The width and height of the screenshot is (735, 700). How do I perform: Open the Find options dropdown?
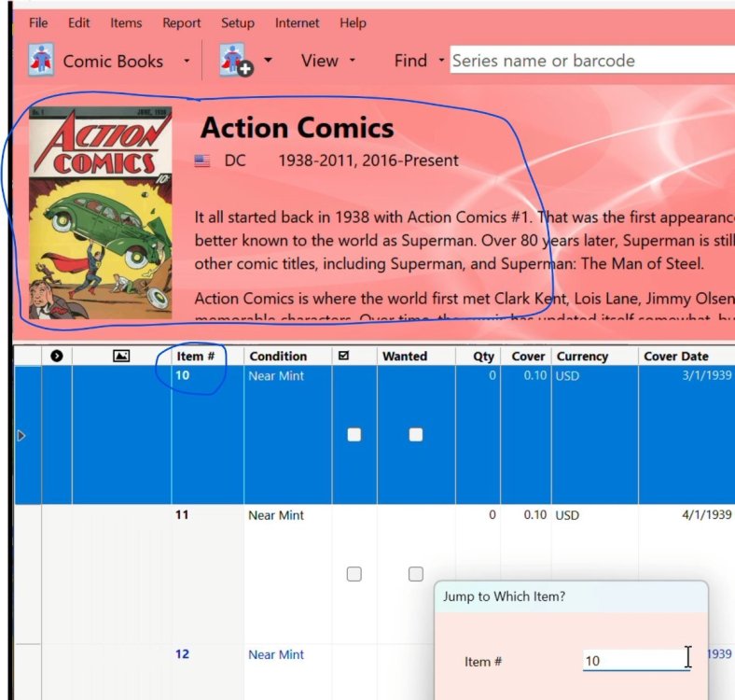440,62
